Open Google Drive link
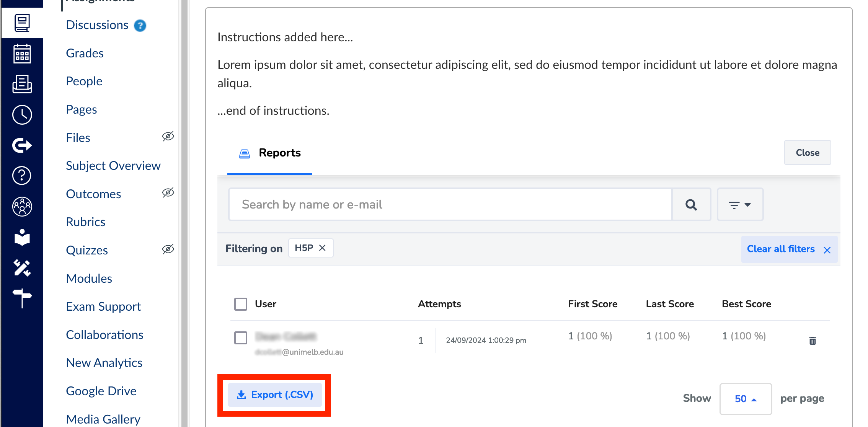The image size is (868, 427). click(x=101, y=391)
